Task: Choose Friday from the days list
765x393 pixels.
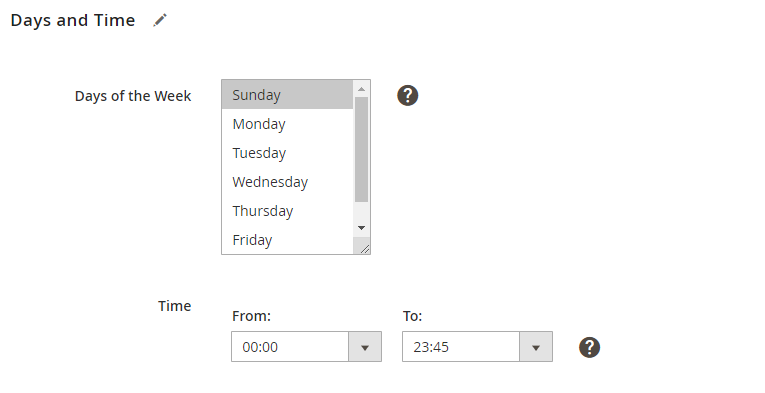Action: (287, 239)
